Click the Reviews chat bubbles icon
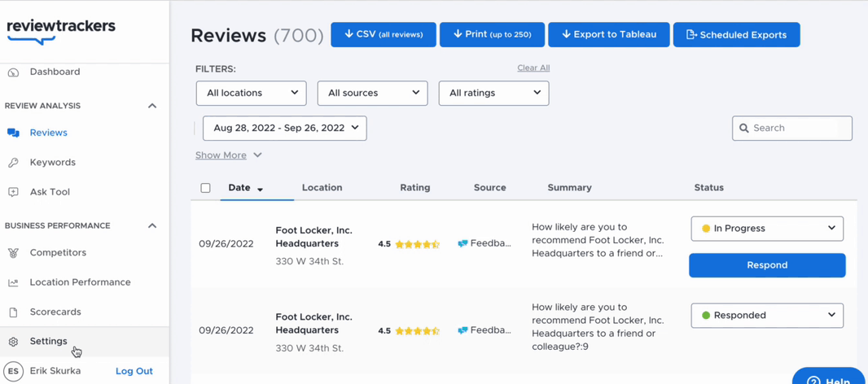Screen dimensions: 868x384 click(13, 133)
